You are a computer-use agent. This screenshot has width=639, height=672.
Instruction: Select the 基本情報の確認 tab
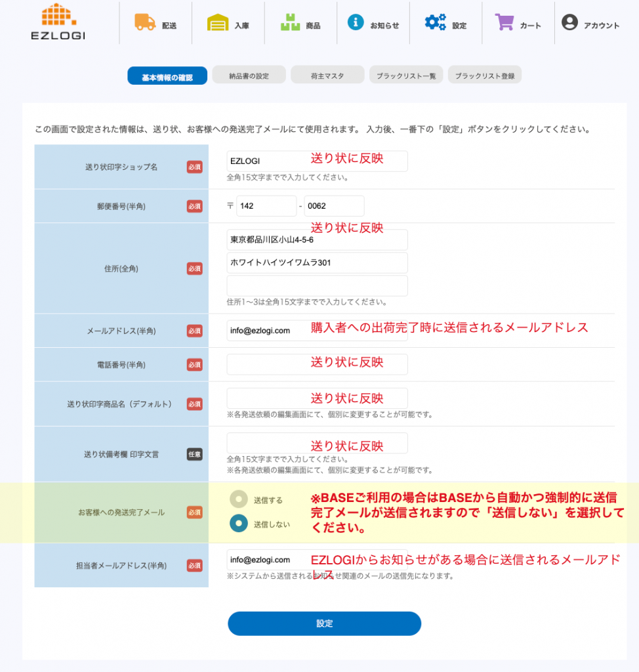click(x=167, y=77)
